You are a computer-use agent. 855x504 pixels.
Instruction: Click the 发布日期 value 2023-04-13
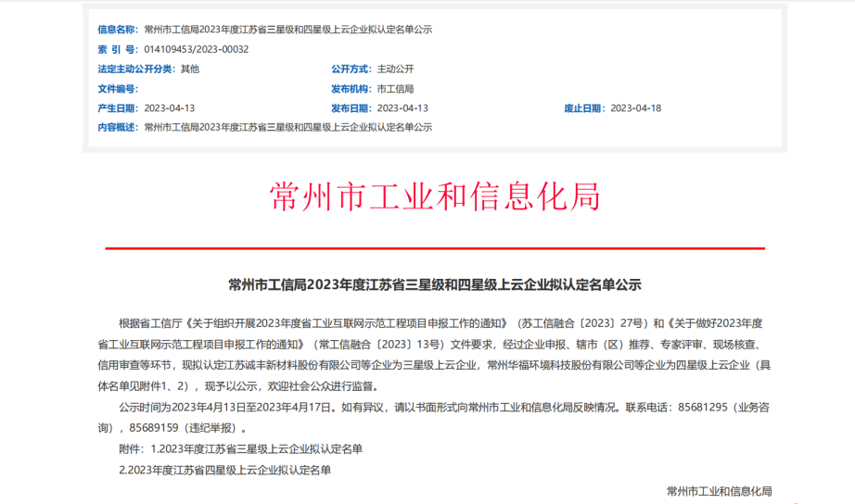pos(402,108)
